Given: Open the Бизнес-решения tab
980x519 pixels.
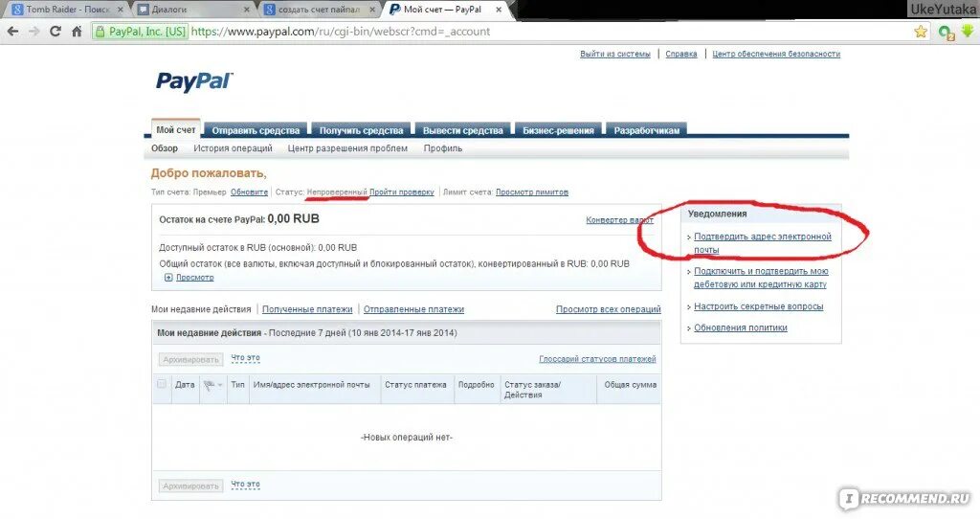Looking at the screenshot, I should 558,130.
